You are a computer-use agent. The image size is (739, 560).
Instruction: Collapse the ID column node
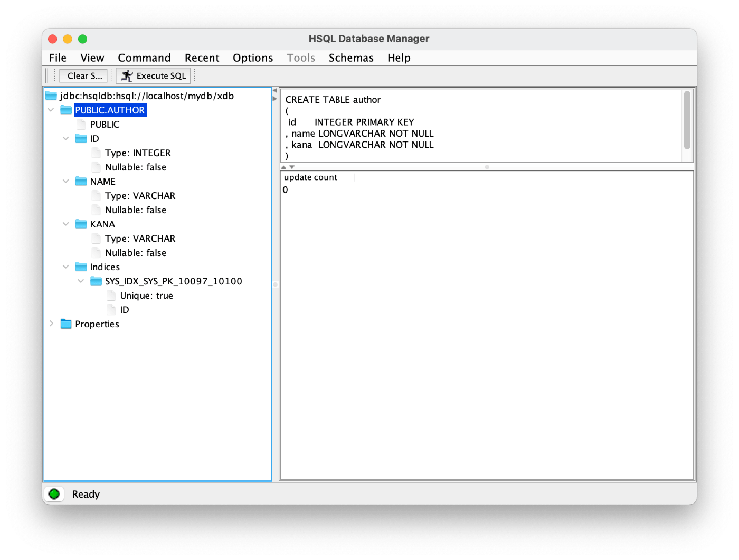[66, 138]
